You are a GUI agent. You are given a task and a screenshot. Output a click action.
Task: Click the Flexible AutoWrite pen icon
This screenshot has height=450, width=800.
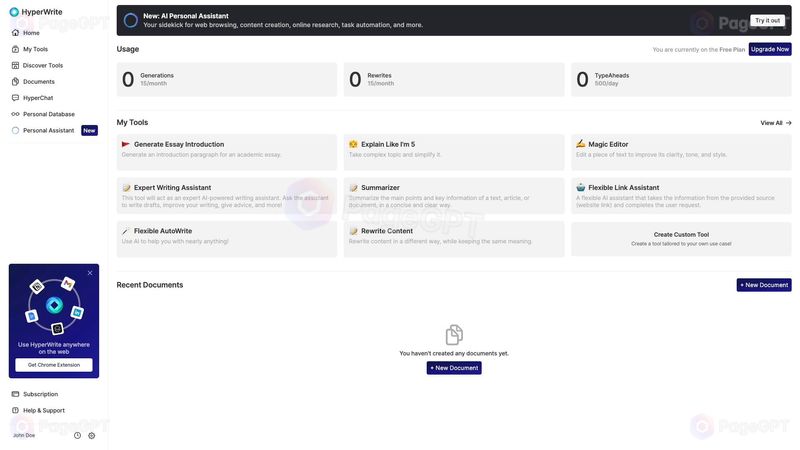126,231
